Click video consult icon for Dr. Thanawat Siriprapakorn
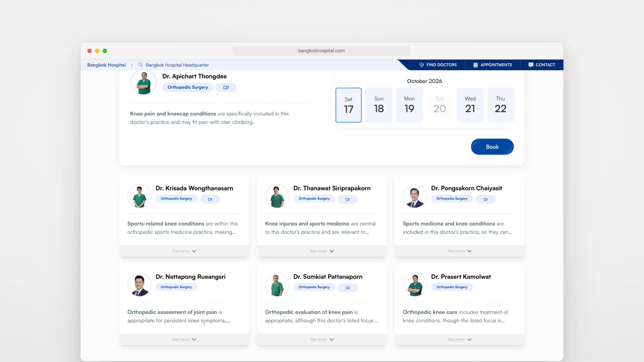This screenshot has height=362, width=644. click(x=347, y=199)
